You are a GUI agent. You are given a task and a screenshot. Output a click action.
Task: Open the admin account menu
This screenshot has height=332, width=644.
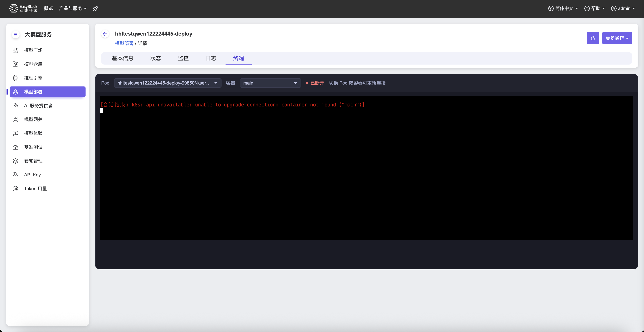click(623, 8)
